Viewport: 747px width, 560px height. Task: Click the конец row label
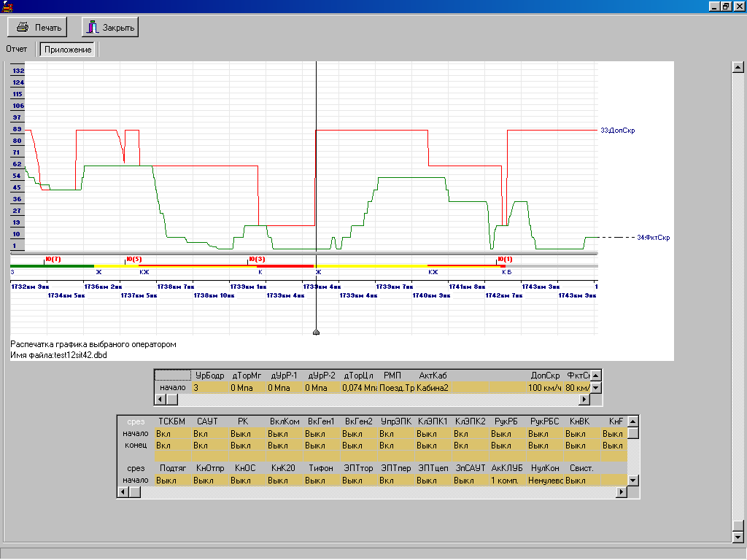[136, 445]
